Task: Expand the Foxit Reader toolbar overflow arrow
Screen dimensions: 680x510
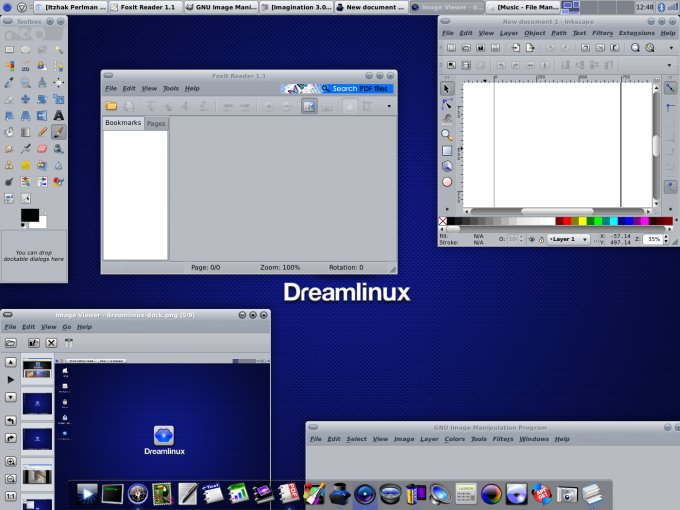Action: [x=389, y=106]
